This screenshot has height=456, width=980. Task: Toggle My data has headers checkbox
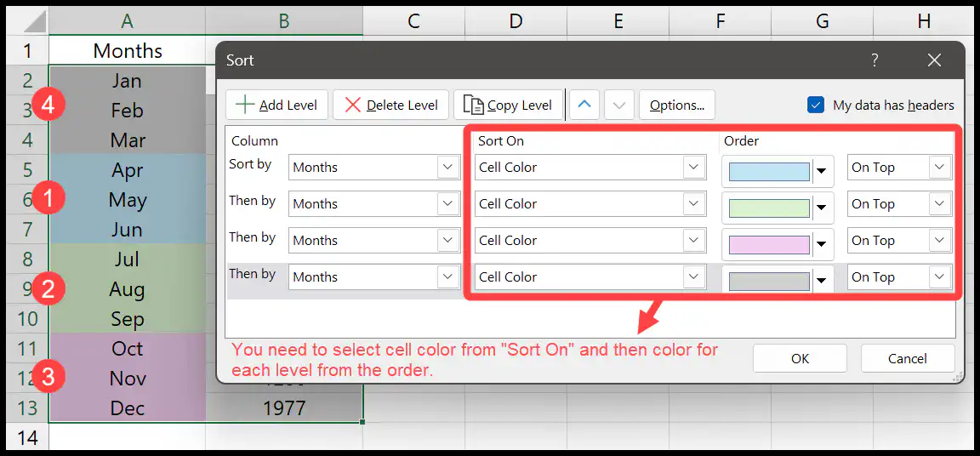(x=816, y=105)
